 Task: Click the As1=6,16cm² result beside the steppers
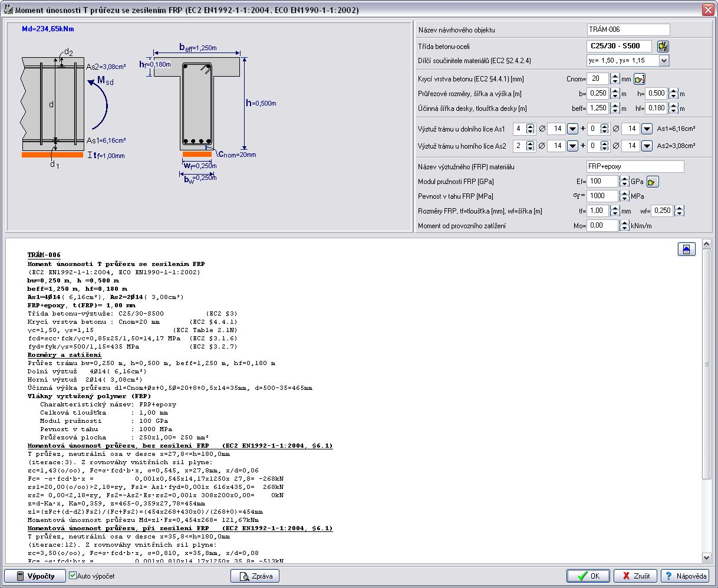click(676, 129)
